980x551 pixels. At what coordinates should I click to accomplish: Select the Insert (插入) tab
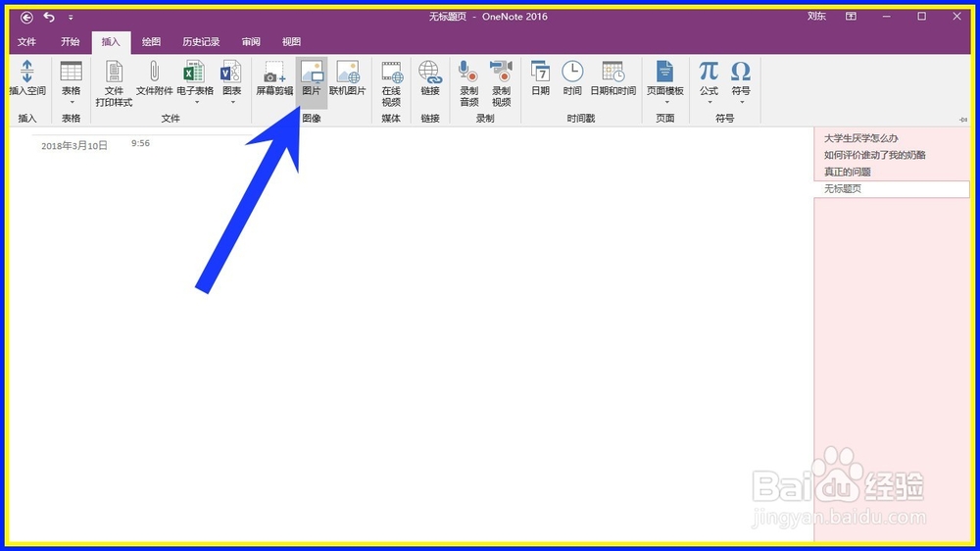[x=111, y=42]
